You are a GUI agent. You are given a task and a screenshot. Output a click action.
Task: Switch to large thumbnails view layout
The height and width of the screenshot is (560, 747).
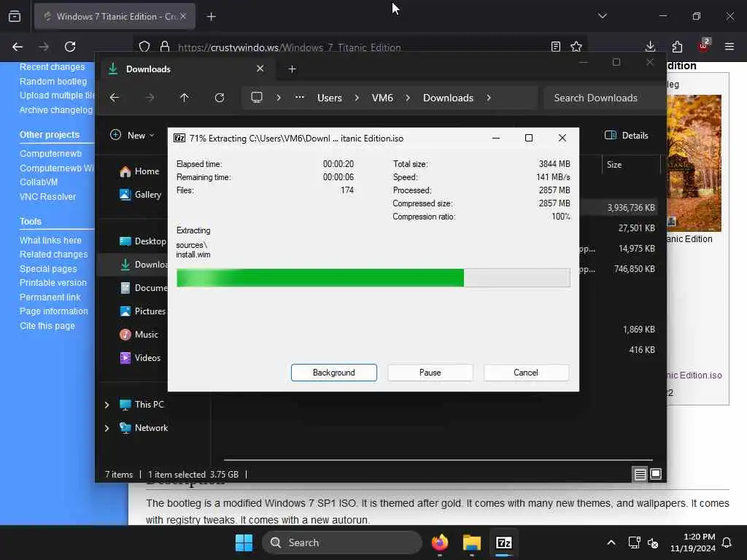pos(656,474)
